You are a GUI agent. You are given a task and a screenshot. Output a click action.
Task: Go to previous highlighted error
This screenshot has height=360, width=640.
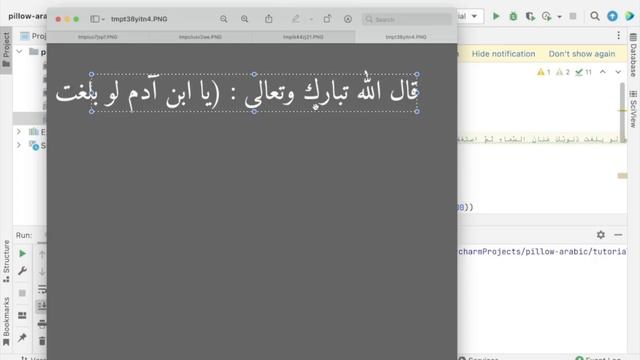(603, 72)
